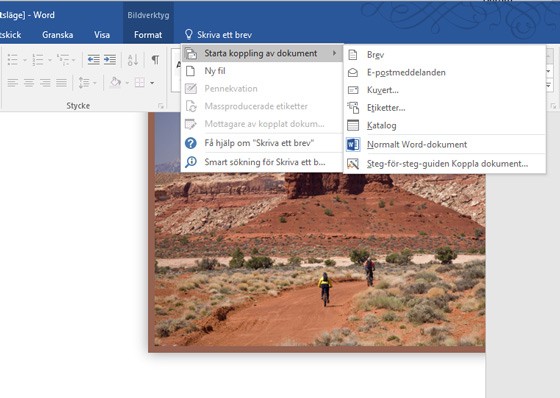Center the paragraph text

(29, 83)
